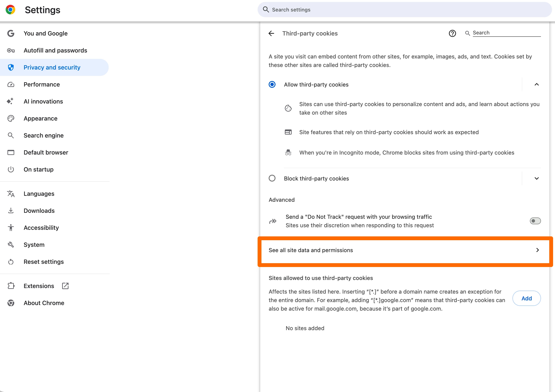
Task: Go to Autofill and passwords section
Action: [55, 50]
